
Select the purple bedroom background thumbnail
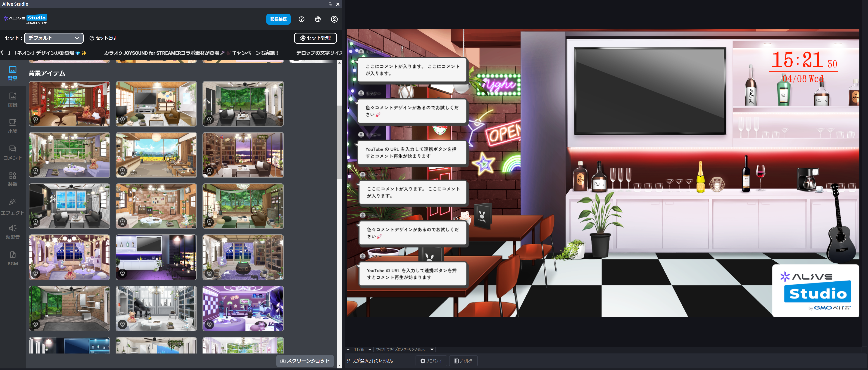pyautogui.click(x=69, y=257)
